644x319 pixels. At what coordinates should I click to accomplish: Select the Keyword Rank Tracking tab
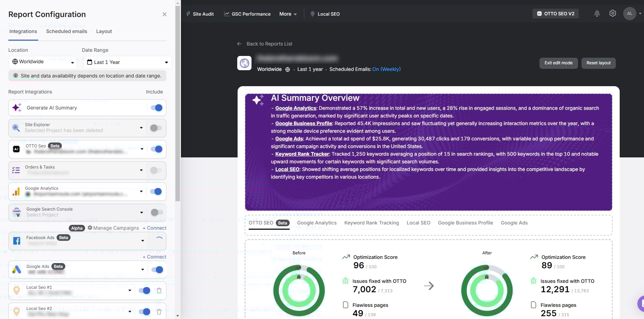click(x=371, y=223)
